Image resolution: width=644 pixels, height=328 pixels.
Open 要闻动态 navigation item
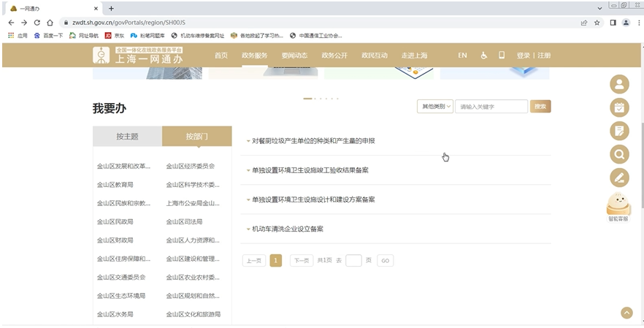[294, 55]
